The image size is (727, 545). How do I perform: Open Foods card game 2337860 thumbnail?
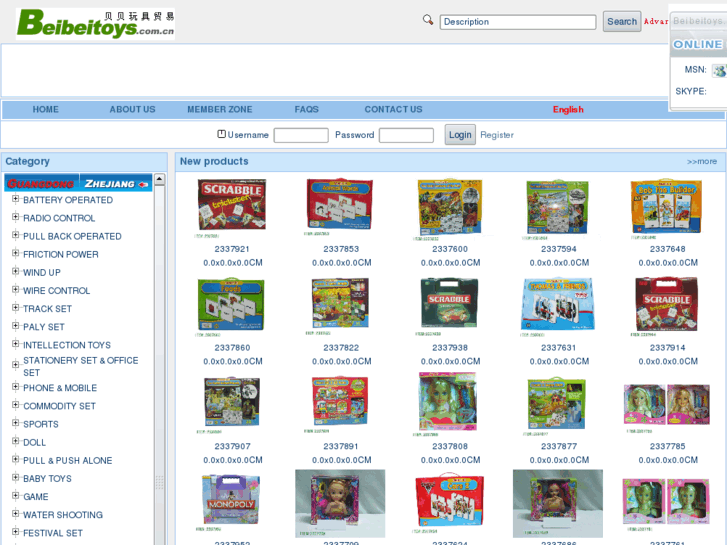[x=231, y=304]
